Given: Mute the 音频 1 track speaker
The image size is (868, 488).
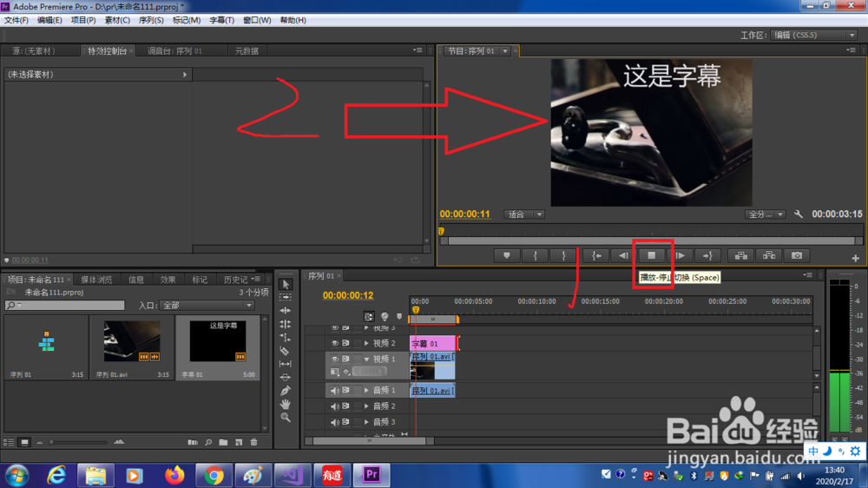Looking at the screenshot, I should (x=334, y=391).
